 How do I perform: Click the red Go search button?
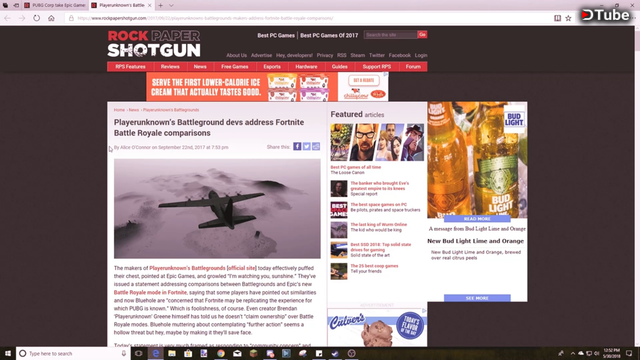click(x=422, y=35)
